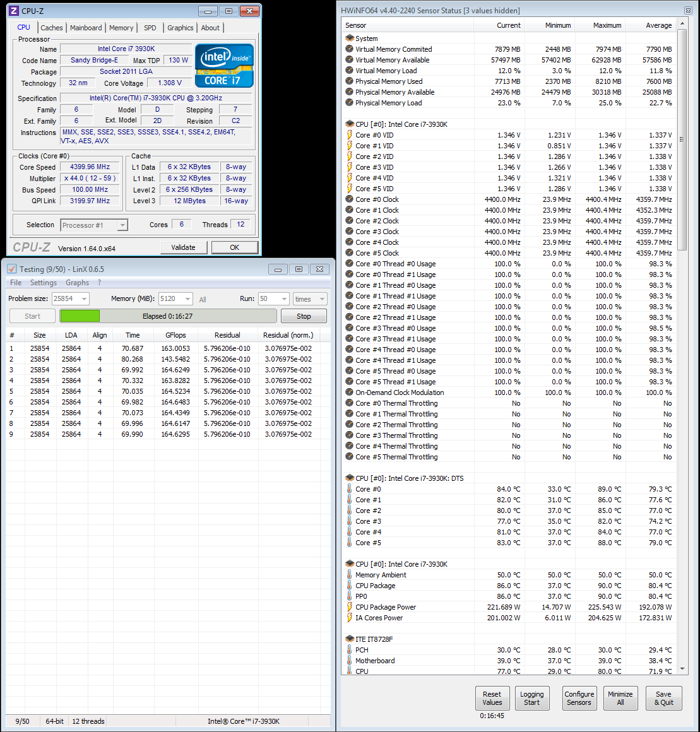The height and width of the screenshot is (732, 700).
Task: Click the lightning icon beside CPU Package Power
Action: [x=349, y=607]
